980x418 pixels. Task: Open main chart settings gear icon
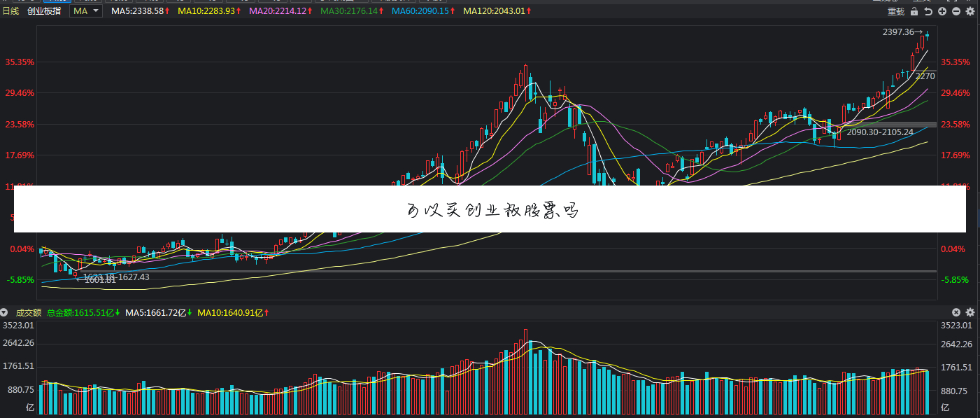click(970, 11)
